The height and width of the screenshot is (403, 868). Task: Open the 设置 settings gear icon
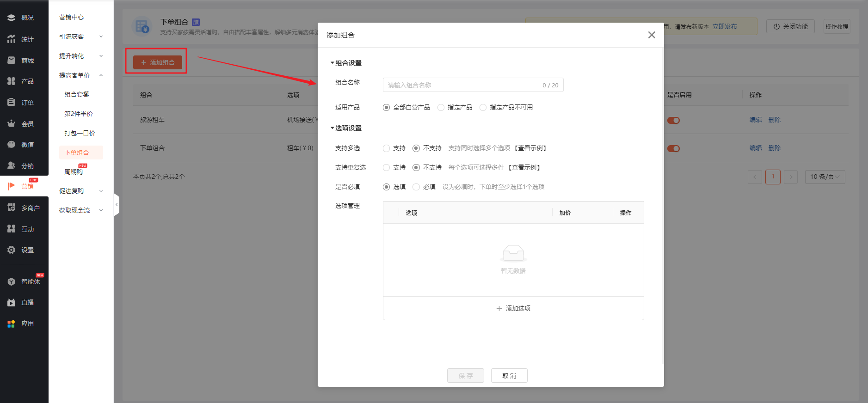pos(12,250)
